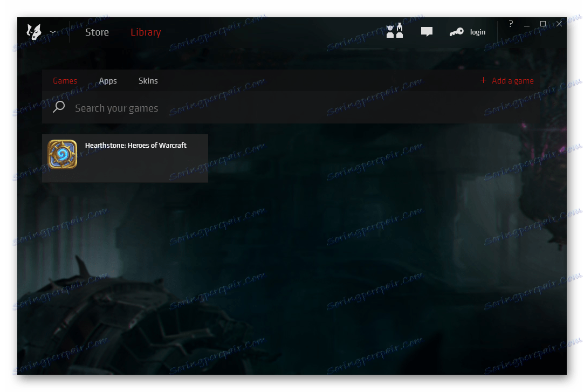Viewport: 584px width, 392px height.
Task: Open the chat speech bubble icon
Action: pyautogui.click(x=427, y=32)
